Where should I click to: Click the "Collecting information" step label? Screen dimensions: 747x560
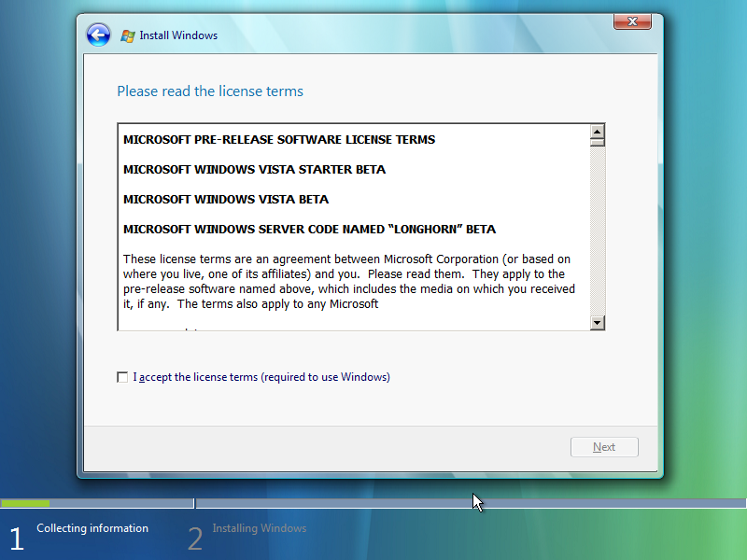click(92, 528)
